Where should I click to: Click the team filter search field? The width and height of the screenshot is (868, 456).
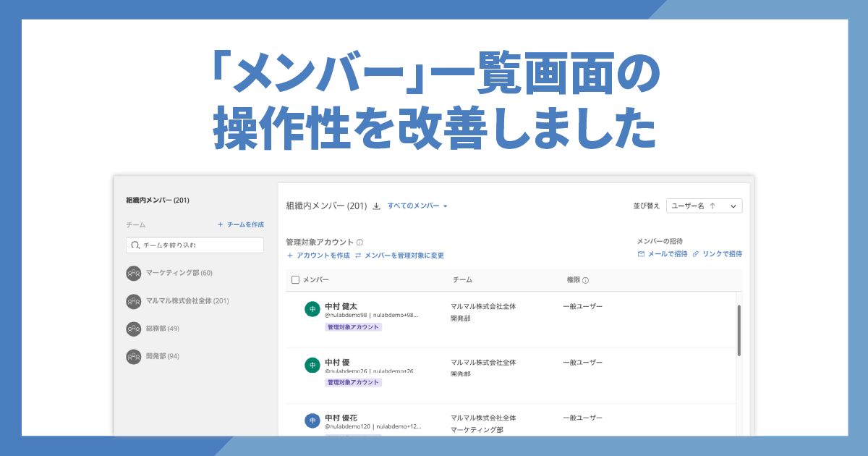(195, 245)
